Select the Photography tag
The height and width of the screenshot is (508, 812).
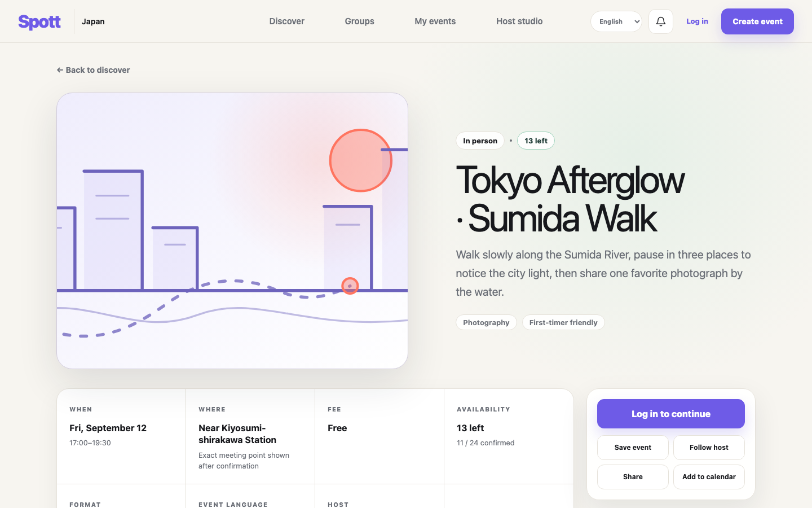pos(486,322)
